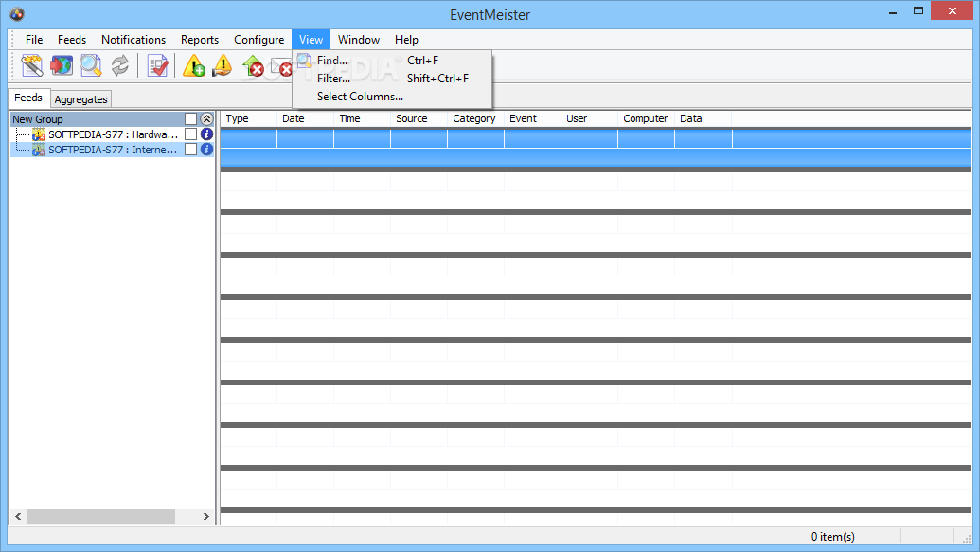Click the gray refresh arrows icon
The image size is (980, 552).
pos(120,65)
